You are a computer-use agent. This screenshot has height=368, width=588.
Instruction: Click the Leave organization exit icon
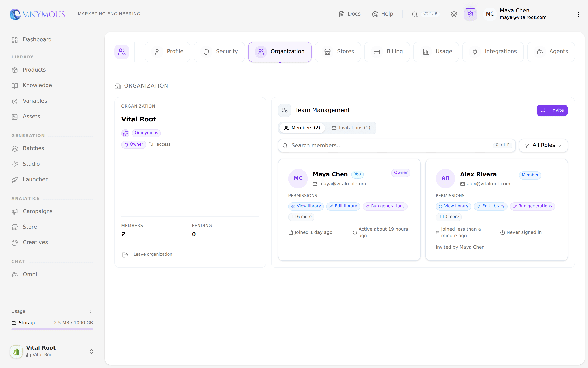tap(125, 255)
